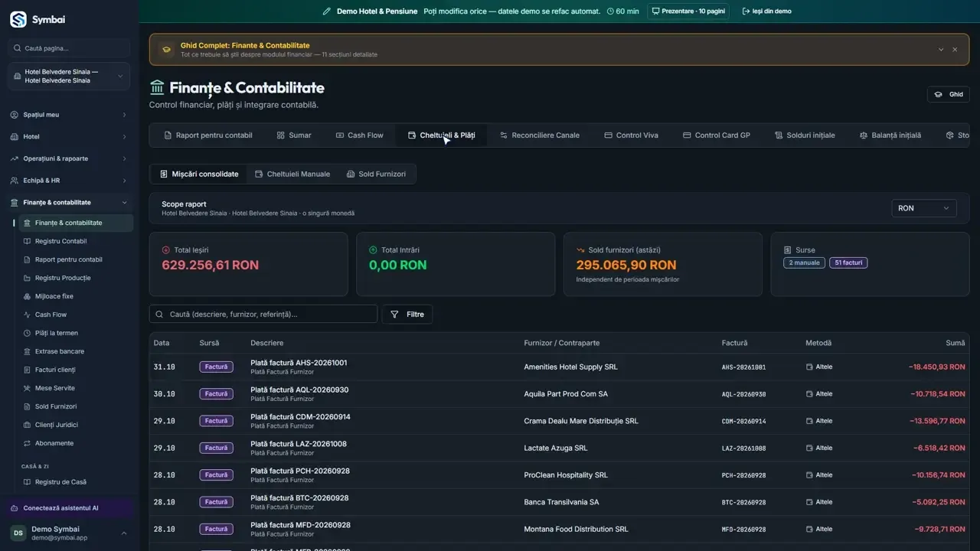Viewport: 980px width, 551px height.
Task: Open the Control Viva tab
Action: tap(631, 135)
